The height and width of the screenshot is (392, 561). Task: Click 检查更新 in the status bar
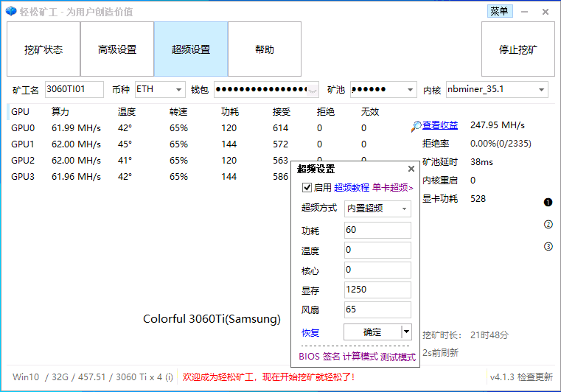(x=534, y=377)
